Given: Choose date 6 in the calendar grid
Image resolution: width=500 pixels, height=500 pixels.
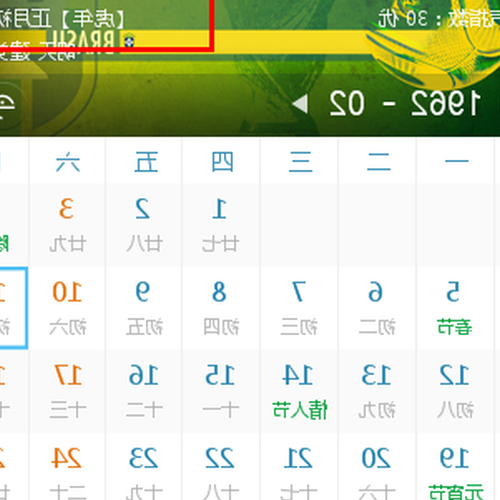Looking at the screenshot, I should [377, 308].
